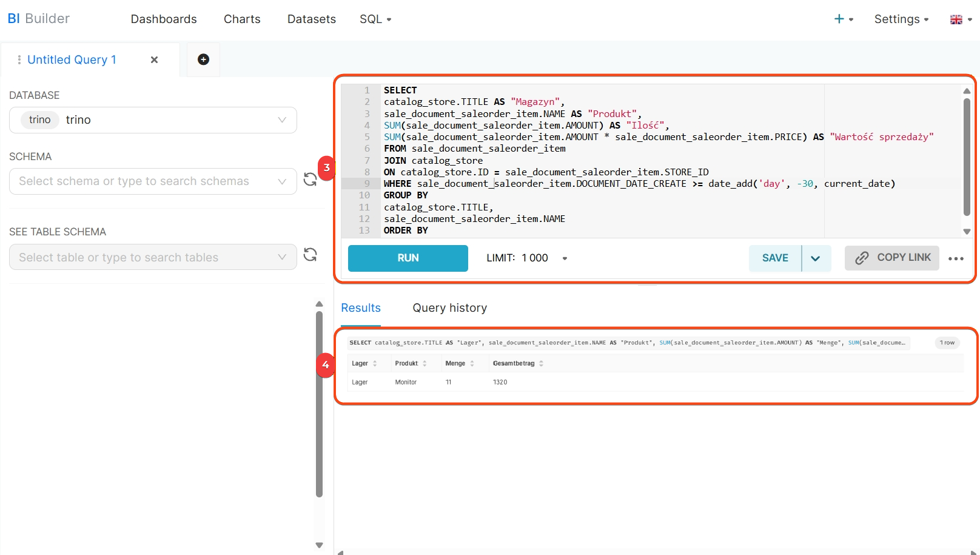Sort results by Gesamtbetrag column
Viewport: 980px width, 555px height.
click(541, 363)
